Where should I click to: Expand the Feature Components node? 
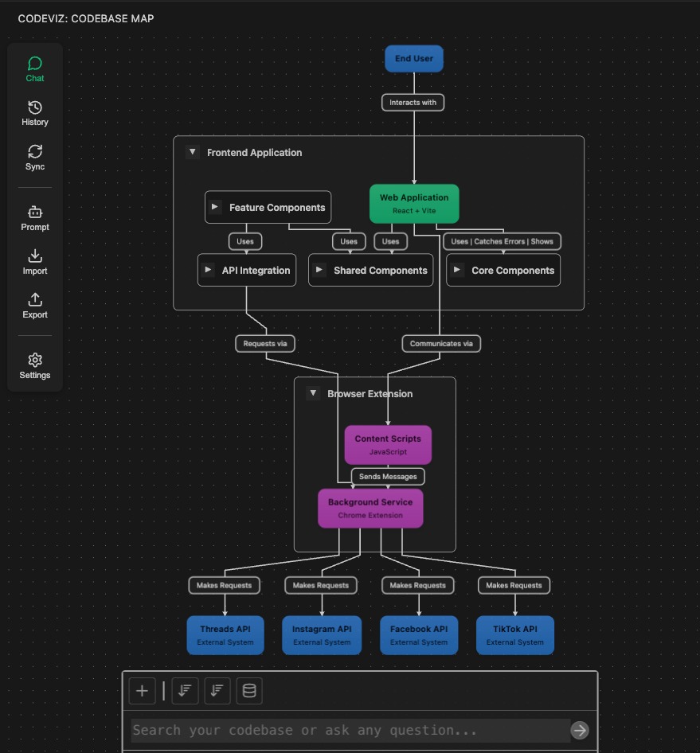tap(215, 207)
